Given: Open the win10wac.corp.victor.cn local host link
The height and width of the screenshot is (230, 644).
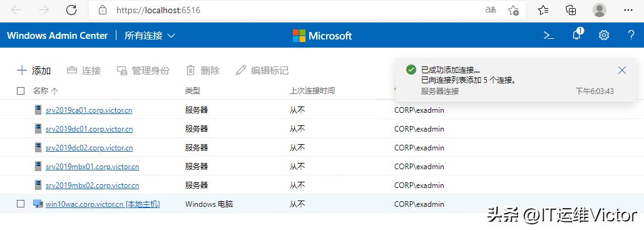Looking at the screenshot, I should pos(103,204).
